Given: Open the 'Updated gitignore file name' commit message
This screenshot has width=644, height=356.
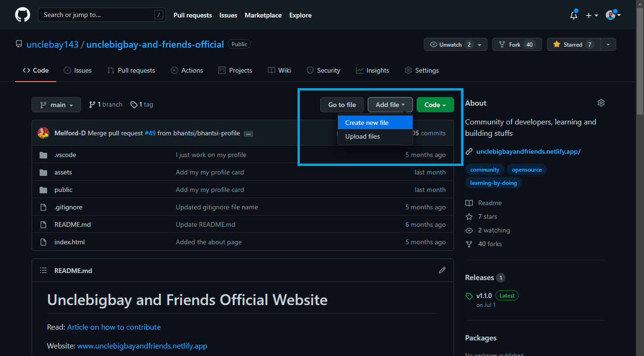Looking at the screenshot, I should pyautogui.click(x=217, y=207).
